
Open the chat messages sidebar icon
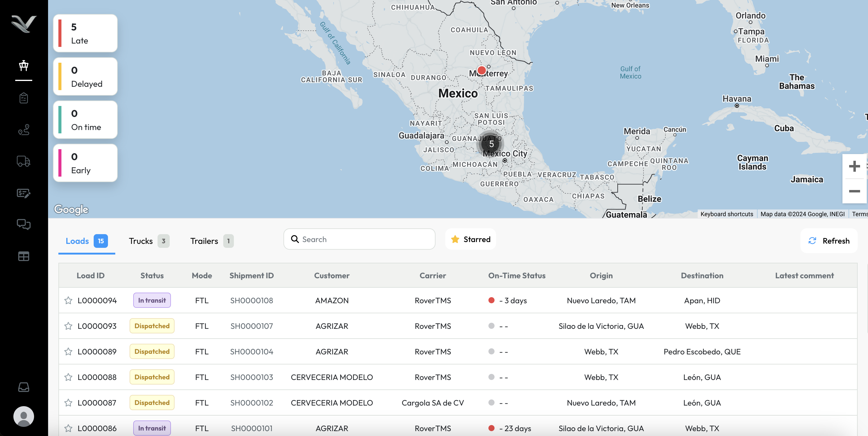click(x=24, y=224)
